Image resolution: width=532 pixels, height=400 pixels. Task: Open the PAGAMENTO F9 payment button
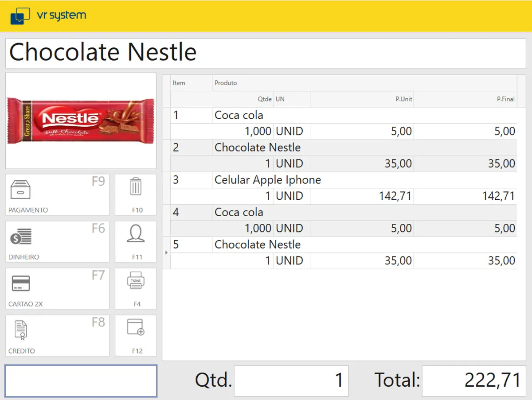click(57, 194)
